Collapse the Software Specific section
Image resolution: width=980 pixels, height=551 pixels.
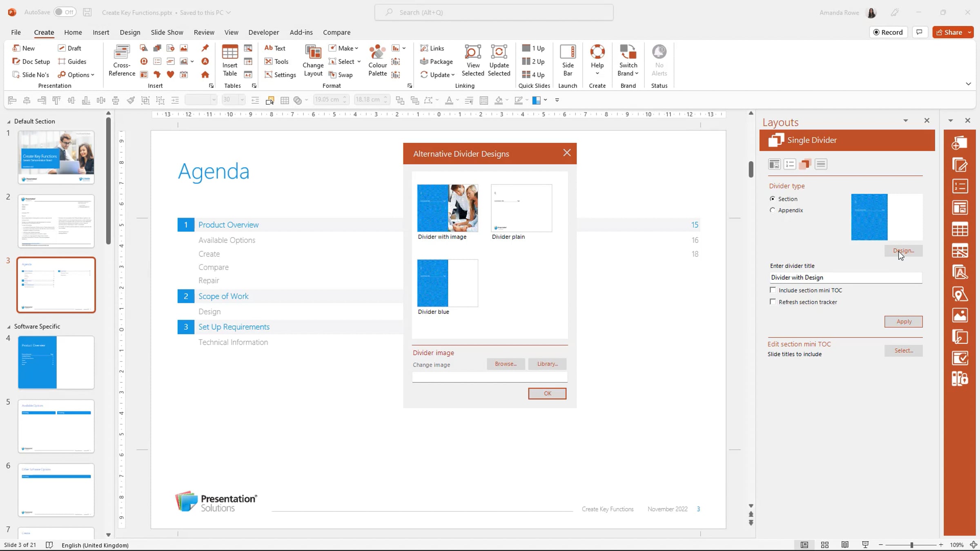pyautogui.click(x=9, y=327)
